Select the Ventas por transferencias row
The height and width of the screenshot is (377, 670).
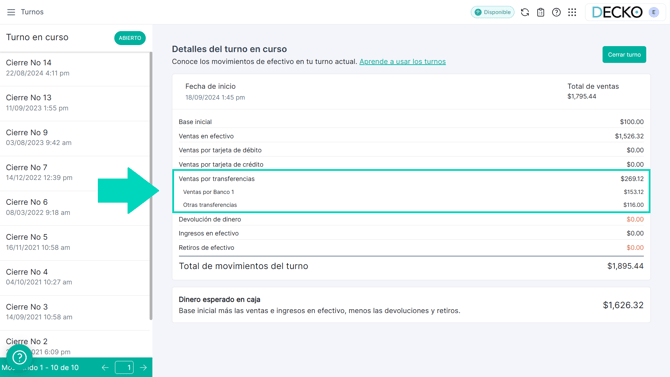(x=411, y=179)
